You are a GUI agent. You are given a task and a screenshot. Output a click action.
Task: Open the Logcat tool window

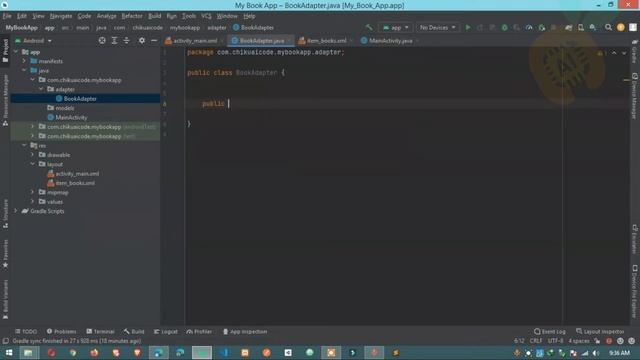(x=166, y=331)
